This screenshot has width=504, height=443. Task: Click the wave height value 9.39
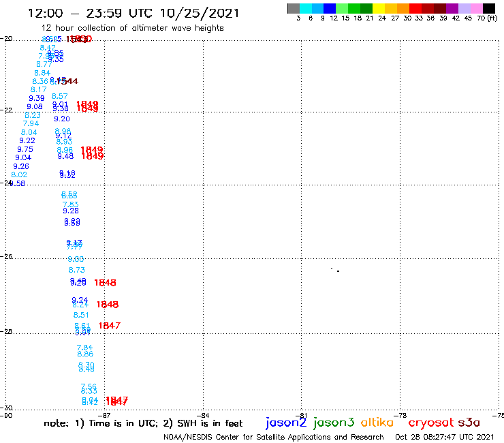[x=37, y=98]
